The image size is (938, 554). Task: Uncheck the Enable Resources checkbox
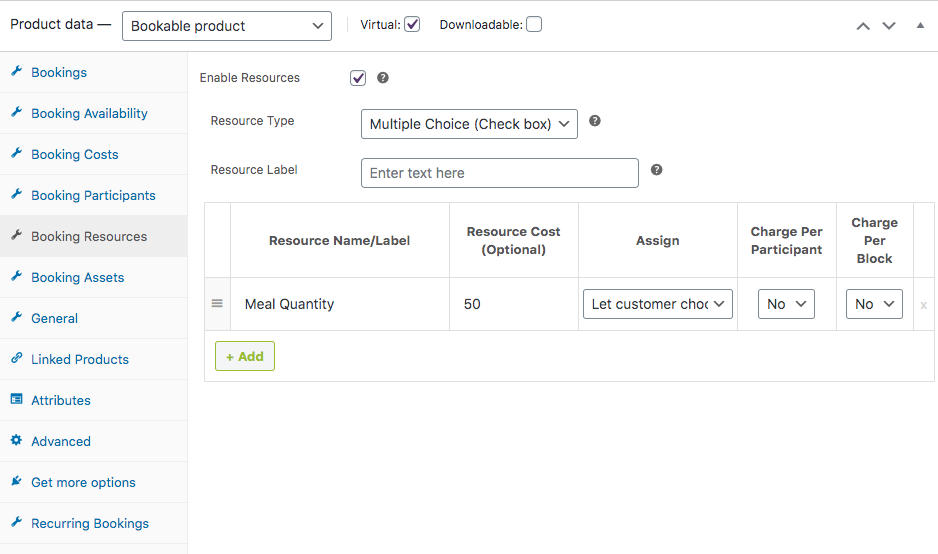(358, 78)
